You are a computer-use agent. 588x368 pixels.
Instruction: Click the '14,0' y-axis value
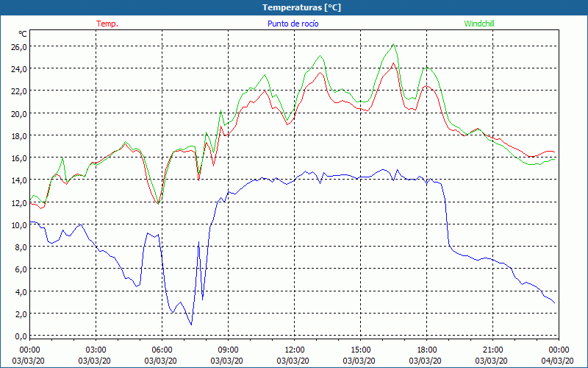tap(19, 180)
